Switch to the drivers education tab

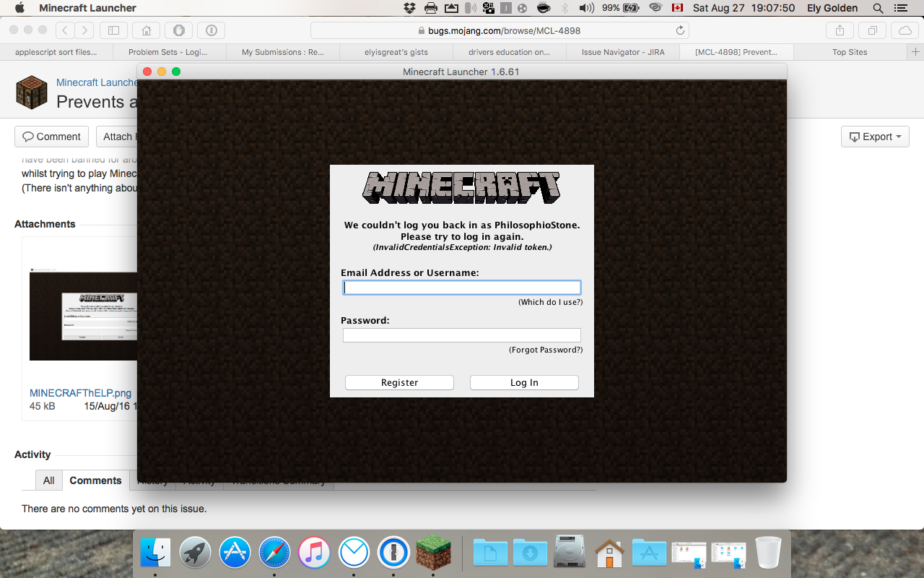point(509,52)
